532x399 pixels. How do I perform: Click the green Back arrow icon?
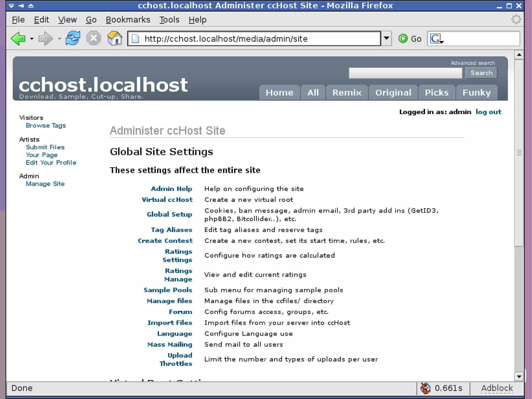click(18, 39)
